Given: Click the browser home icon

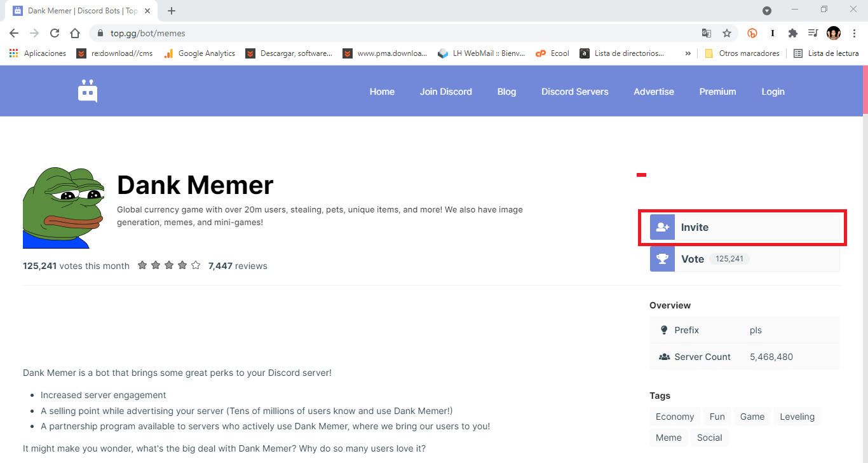Looking at the screenshot, I should [x=75, y=33].
